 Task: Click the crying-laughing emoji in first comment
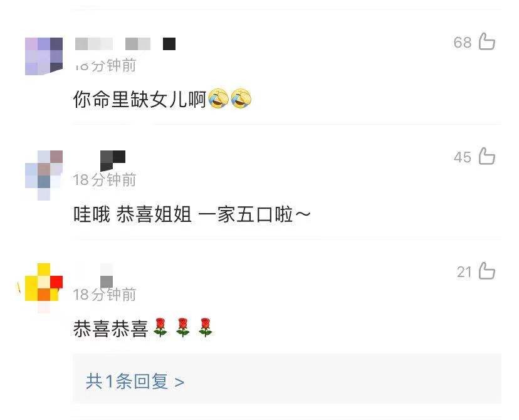click(219, 98)
